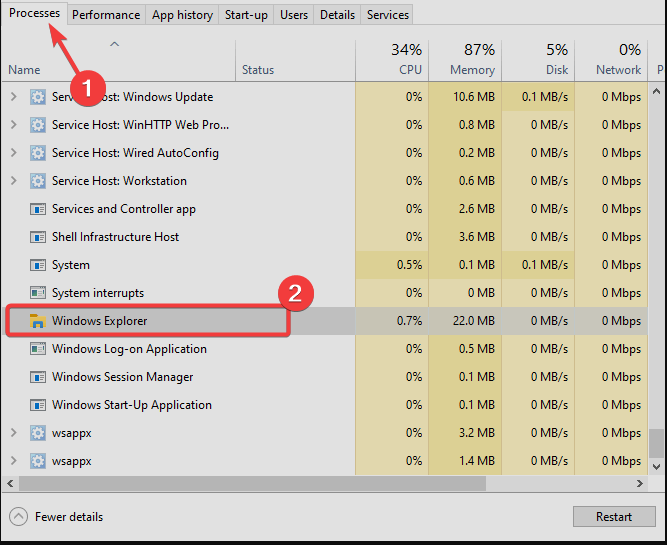Screen dimensions: 667x545
Task: Click the System interrupts icon
Action: click(x=38, y=293)
